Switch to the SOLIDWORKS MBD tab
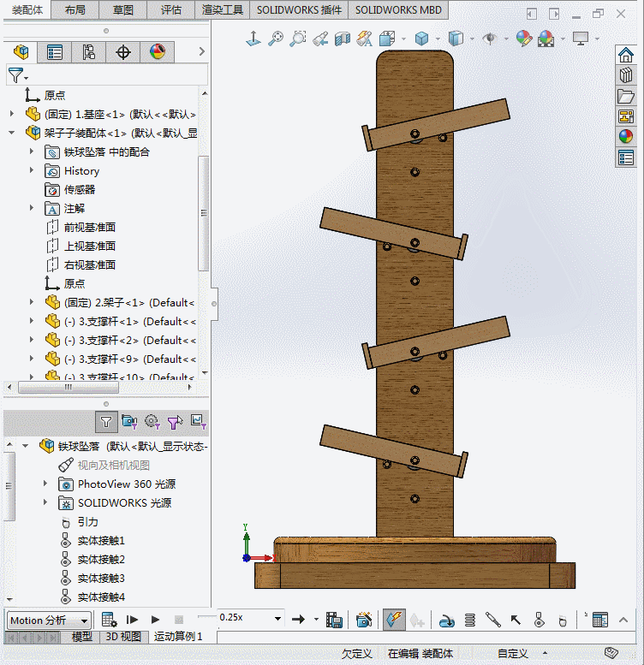The image size is (644, 665). [398, 9]
